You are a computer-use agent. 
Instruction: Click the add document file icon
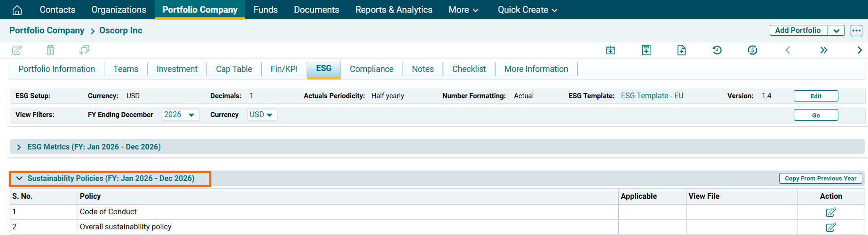tap(681, 50)
